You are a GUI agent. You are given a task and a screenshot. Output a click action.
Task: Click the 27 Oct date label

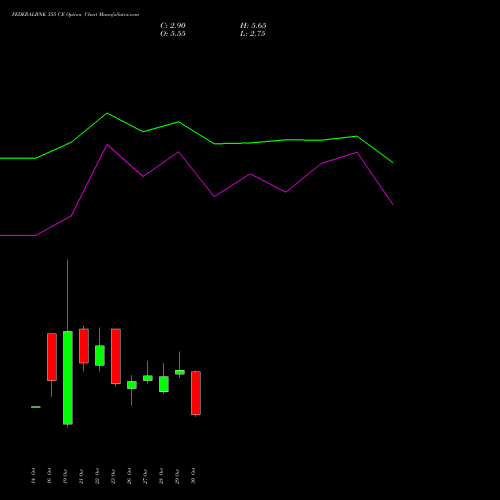click(145, 476)
